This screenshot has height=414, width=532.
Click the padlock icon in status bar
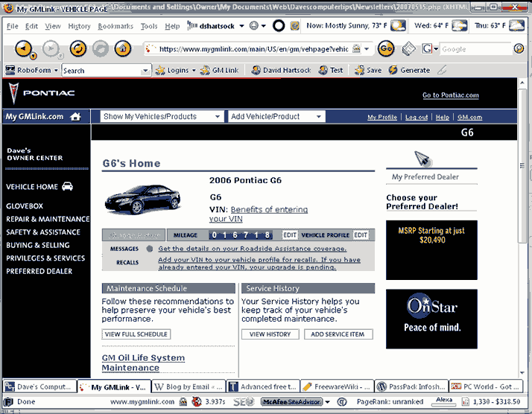(x=183, y=402)
